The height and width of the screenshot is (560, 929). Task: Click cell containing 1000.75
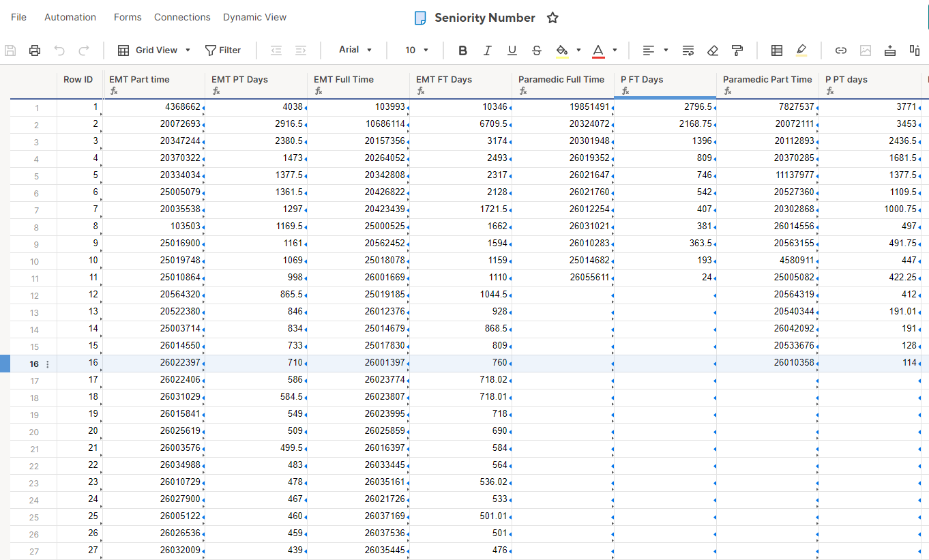click(x=870, y=209)
